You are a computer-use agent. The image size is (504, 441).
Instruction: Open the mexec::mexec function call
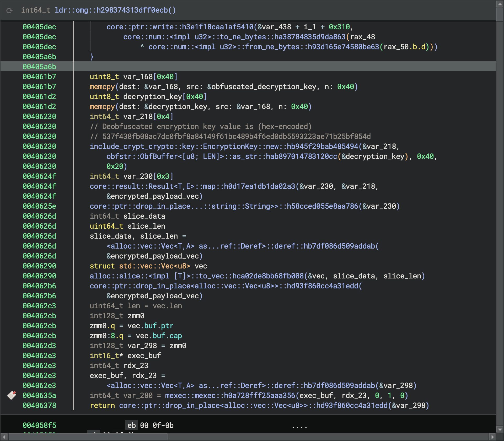pyautogui.click(x=230, y=395)
